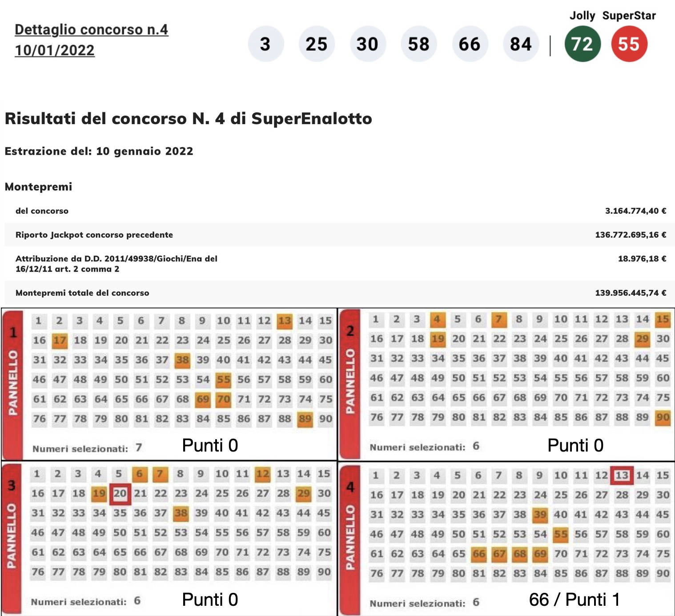Click drawn number ball 3 at top
Image resolution: width=675 pixels, height=616 pixels.
click(x=265, y=44)
